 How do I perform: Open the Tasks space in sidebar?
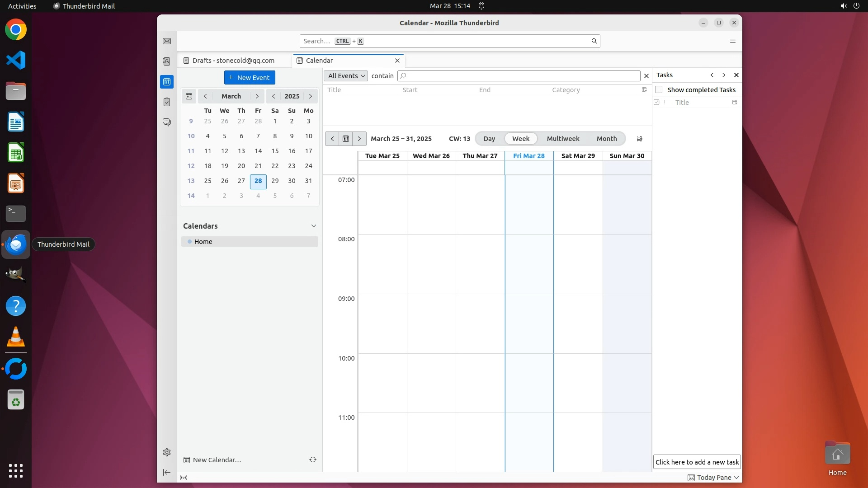click(x=167, y=102)
